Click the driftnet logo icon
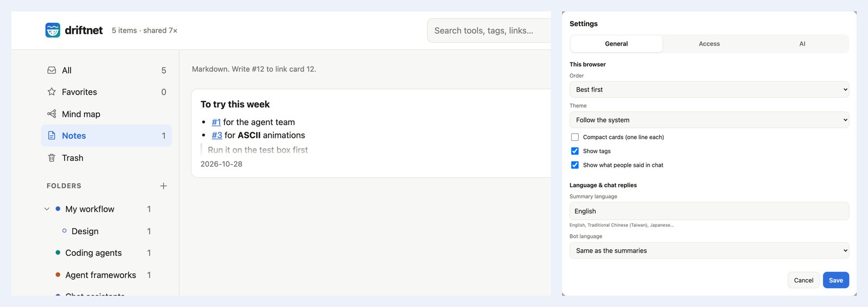 click(x=53, y=30)
